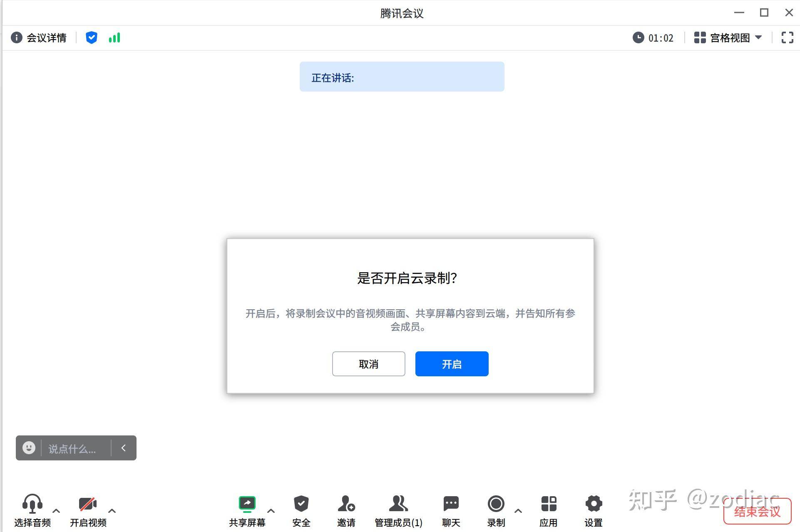Open the 宫格视图 layout dropdown
This screenshot has height=532, width=800.
728,38
